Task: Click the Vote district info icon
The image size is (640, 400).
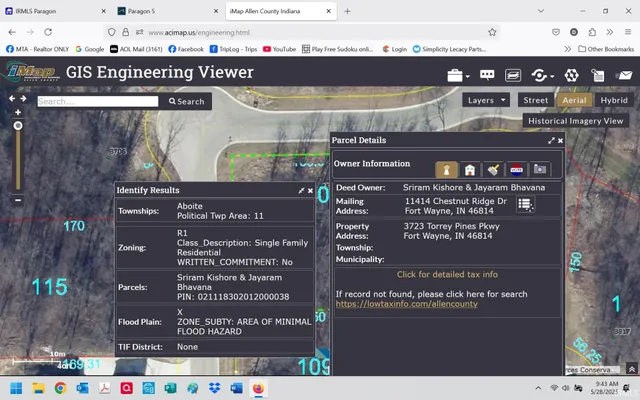Action: [x=516, y=170]
